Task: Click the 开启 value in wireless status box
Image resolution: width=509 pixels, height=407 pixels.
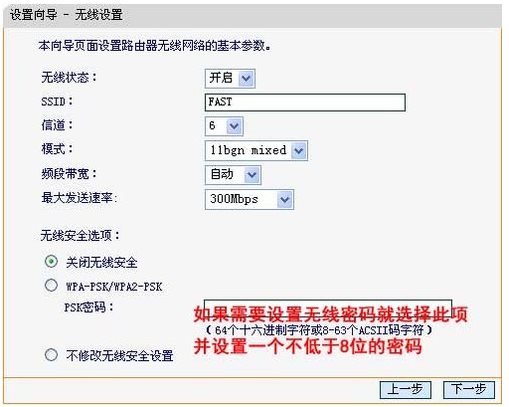Action: click(x=220, y=78)
